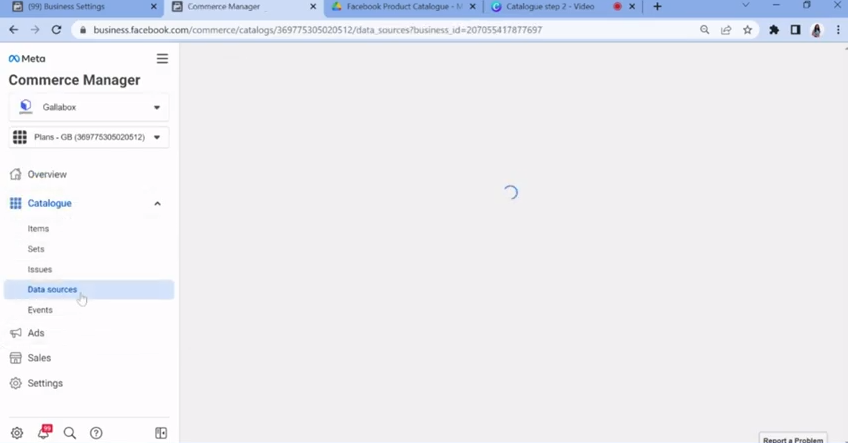The image size is (848, 443).
Task: Collapse the Catalogue section chevron
Action: 157,203
